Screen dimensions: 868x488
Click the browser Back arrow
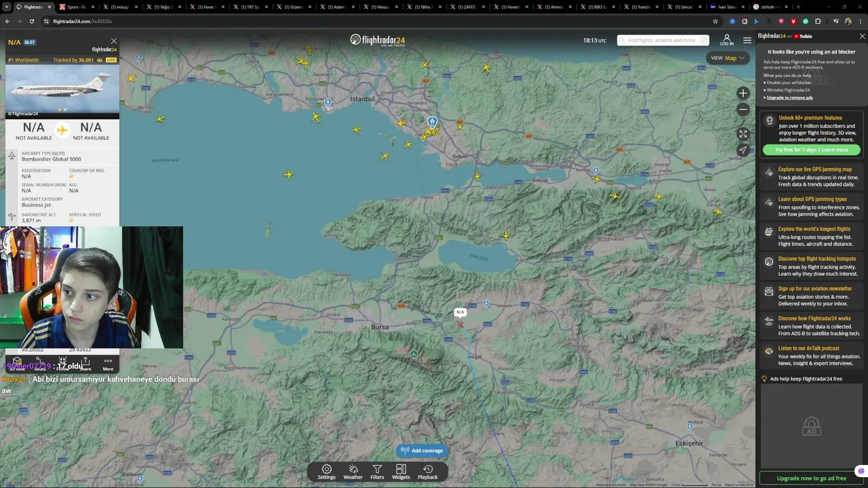click(7, 21)
